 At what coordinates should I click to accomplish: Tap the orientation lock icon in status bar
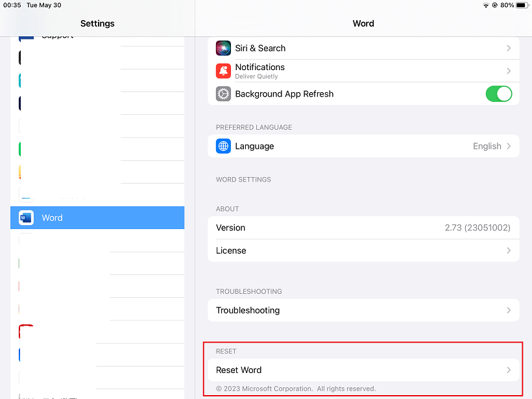click(494, 5)
